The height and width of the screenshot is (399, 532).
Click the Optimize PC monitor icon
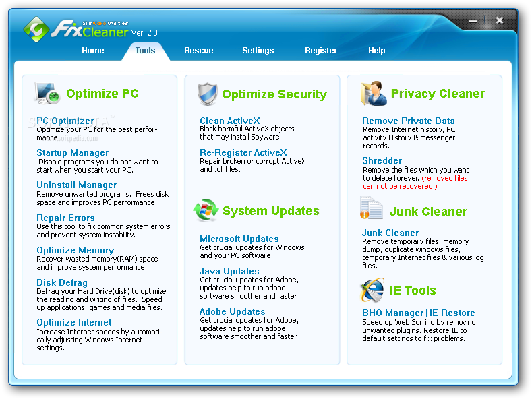(x=47, y=93)
